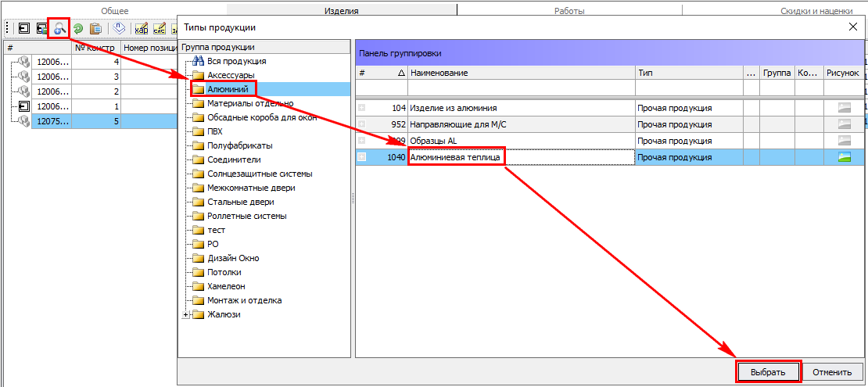Image resolution: width=868 pixels, height=387 pixels.
Task: Click the first framed-door toolbar icon
Action: pyautogui.click(x=23, y=29)
